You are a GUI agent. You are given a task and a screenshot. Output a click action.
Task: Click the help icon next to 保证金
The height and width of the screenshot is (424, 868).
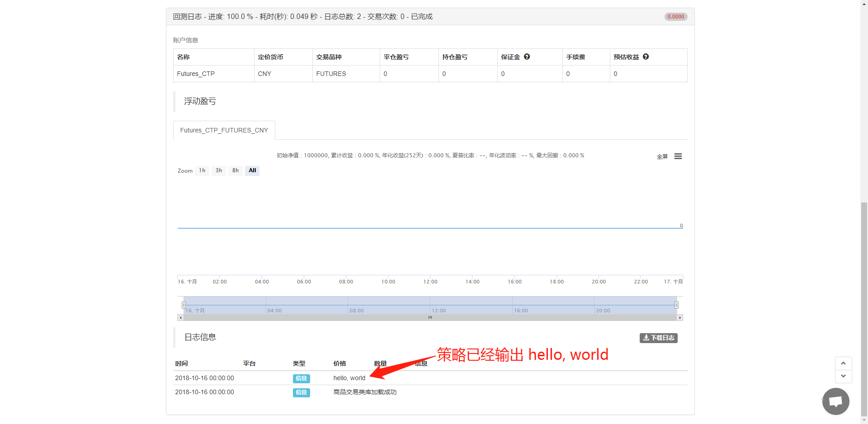[x=527, y=57]
